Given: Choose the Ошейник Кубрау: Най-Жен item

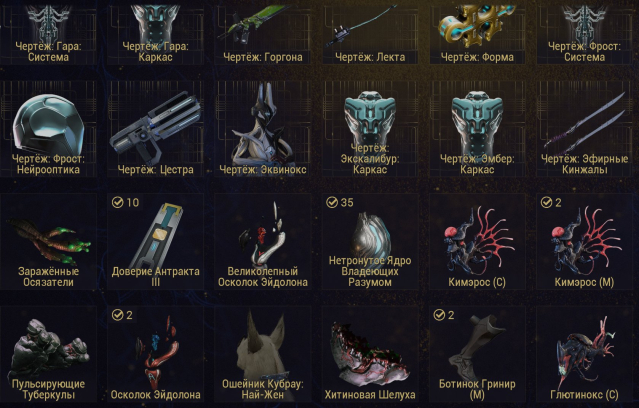Looking at the screenshot, I should click(x=263, y=354).
